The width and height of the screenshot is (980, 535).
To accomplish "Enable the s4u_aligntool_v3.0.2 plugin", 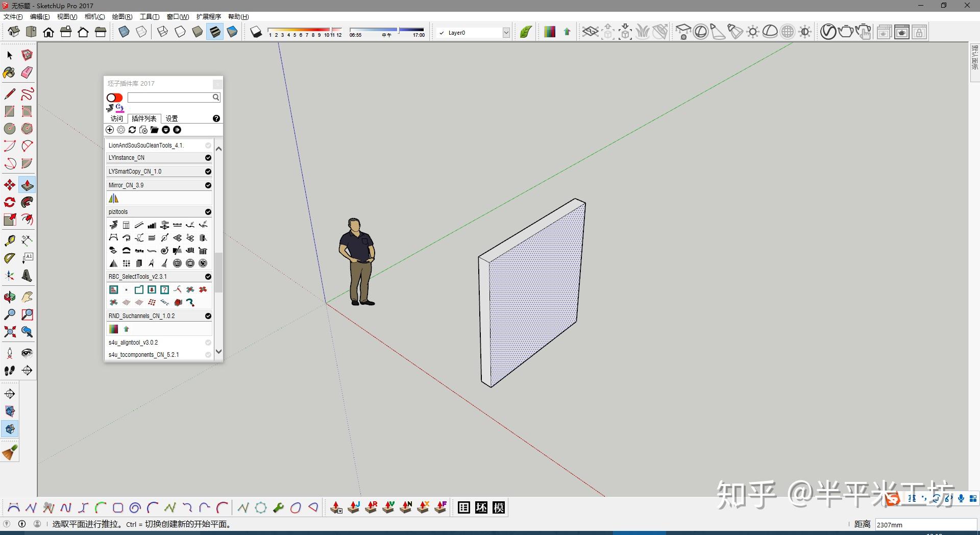I will (208, 343).
